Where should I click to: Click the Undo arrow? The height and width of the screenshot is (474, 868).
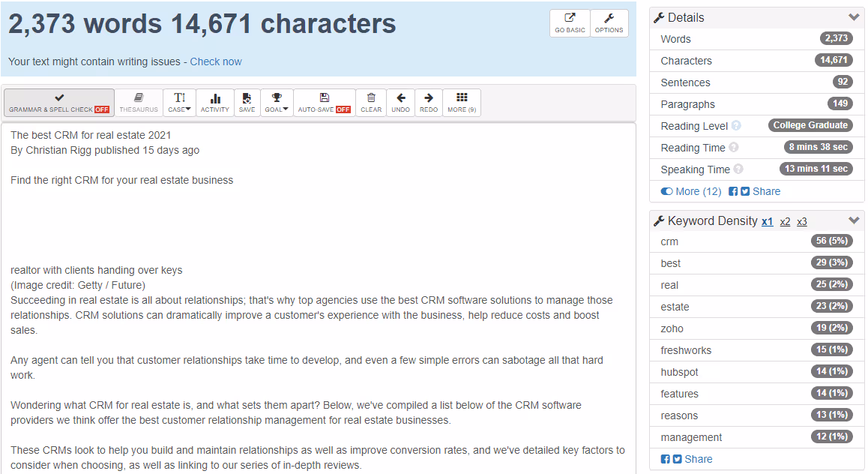401,103
